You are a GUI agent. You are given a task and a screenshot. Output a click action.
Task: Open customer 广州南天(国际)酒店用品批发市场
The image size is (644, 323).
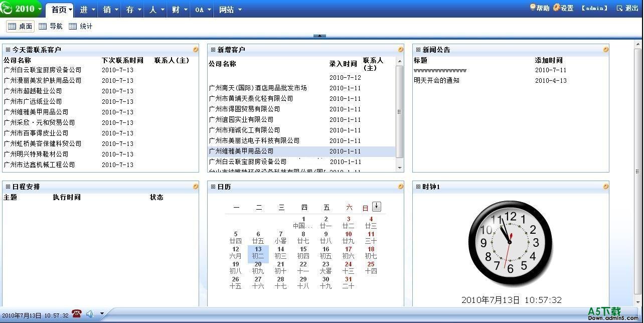pyautogui.click(x=258, y=88)
